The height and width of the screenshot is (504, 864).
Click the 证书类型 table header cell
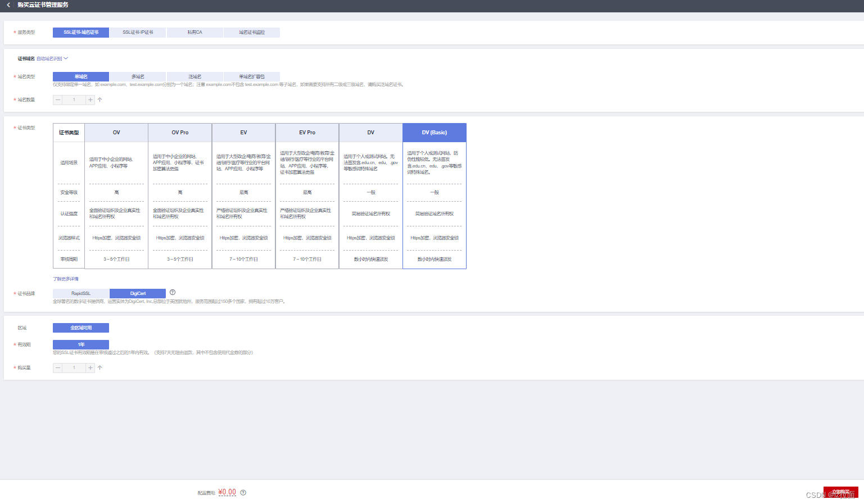pyautogui.click(x=69, y=133)
